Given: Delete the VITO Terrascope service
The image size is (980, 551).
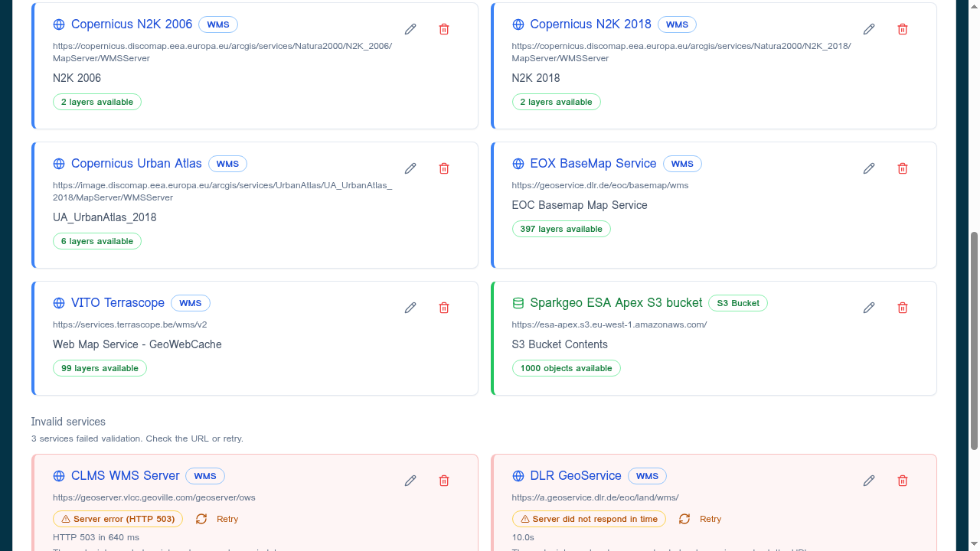Looking at the screenshot, I should 444,308.
